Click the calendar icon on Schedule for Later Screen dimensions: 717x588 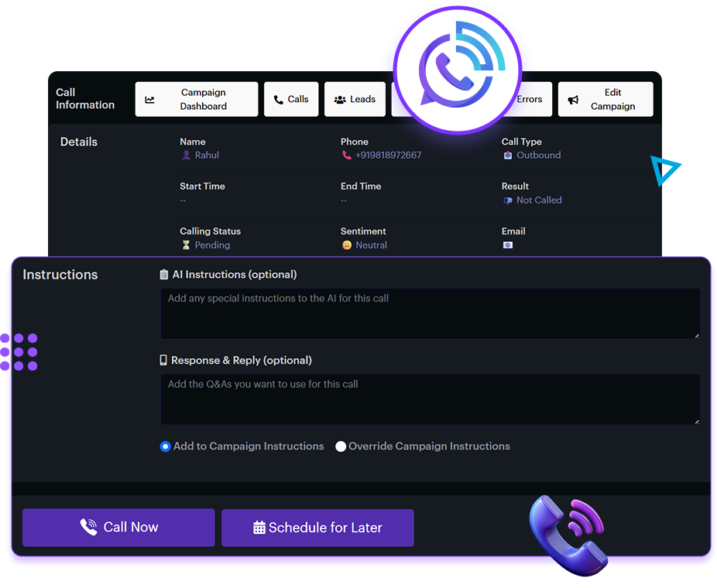click(259, 528)
